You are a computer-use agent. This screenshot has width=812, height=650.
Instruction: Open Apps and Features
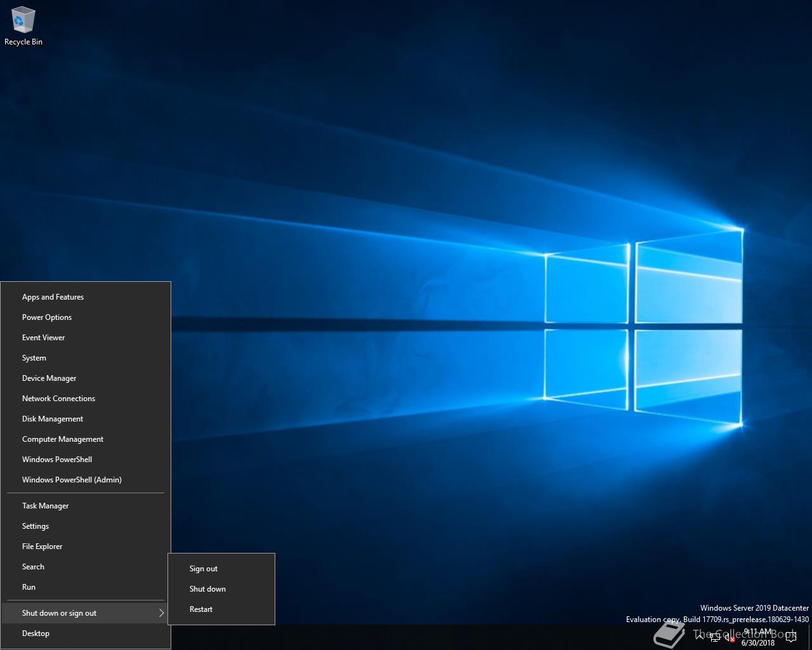(86, 297)
